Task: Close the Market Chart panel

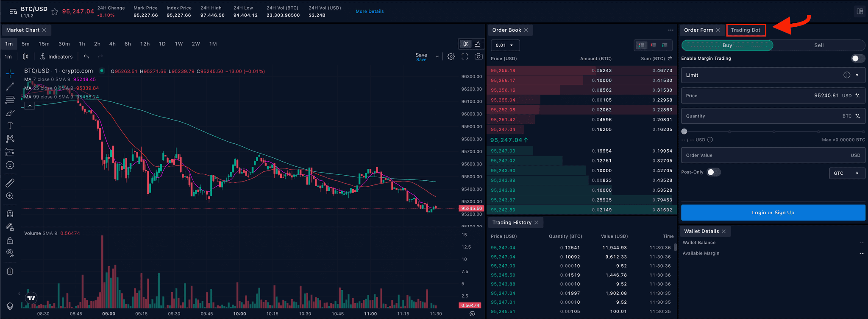Action: (x=44, y=30)
